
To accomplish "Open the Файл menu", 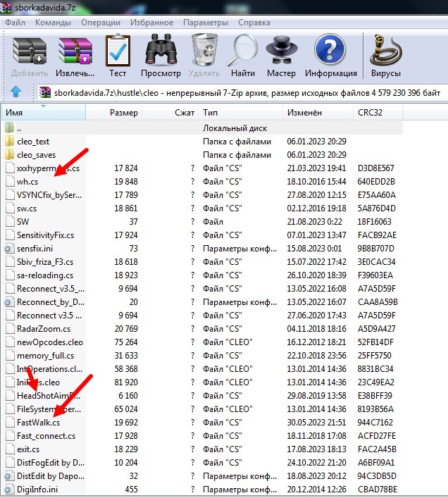I will click(x=15, y=23).
